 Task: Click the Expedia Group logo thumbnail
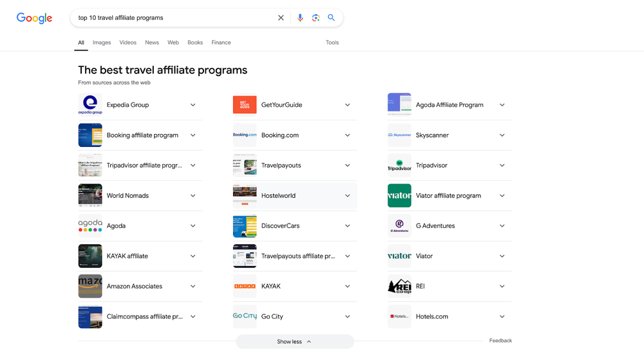pos(90,105)
